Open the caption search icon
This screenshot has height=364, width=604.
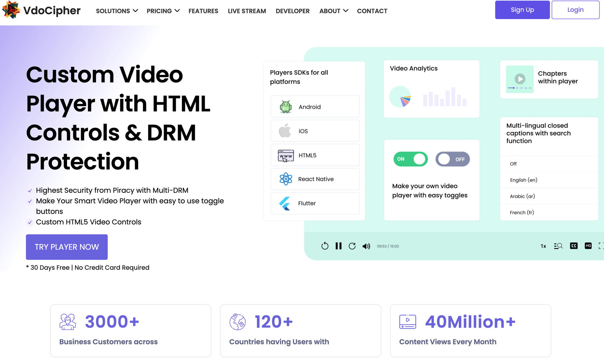(x=558, y=246)
